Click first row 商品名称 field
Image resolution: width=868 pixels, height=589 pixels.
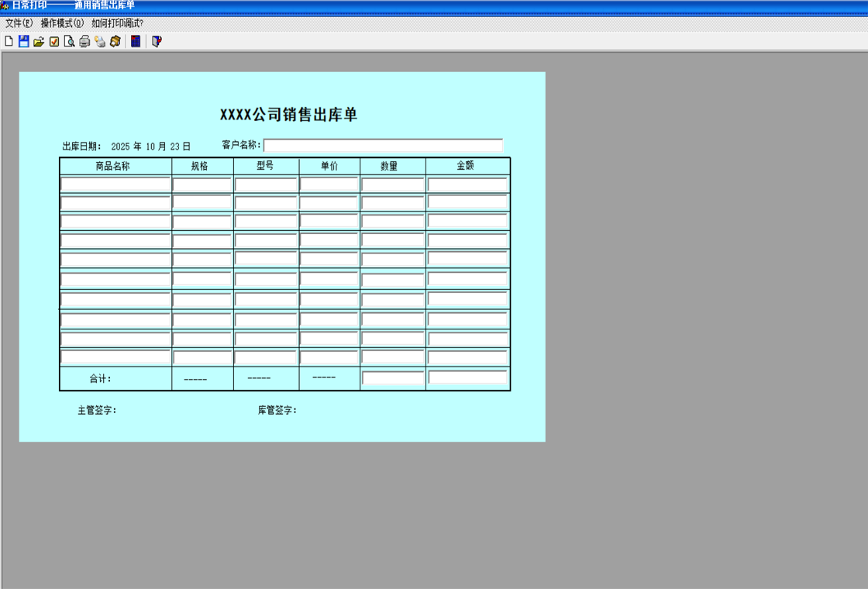(115, 184)
